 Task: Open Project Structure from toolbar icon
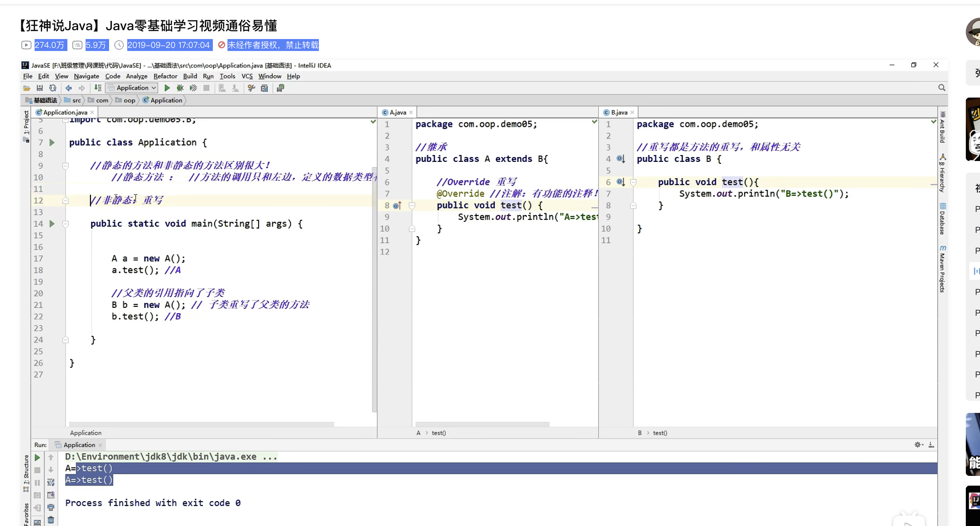[264, 88]
